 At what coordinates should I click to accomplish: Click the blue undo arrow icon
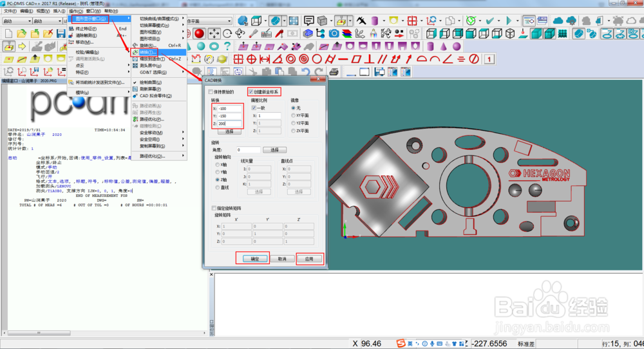click(305, 72)
